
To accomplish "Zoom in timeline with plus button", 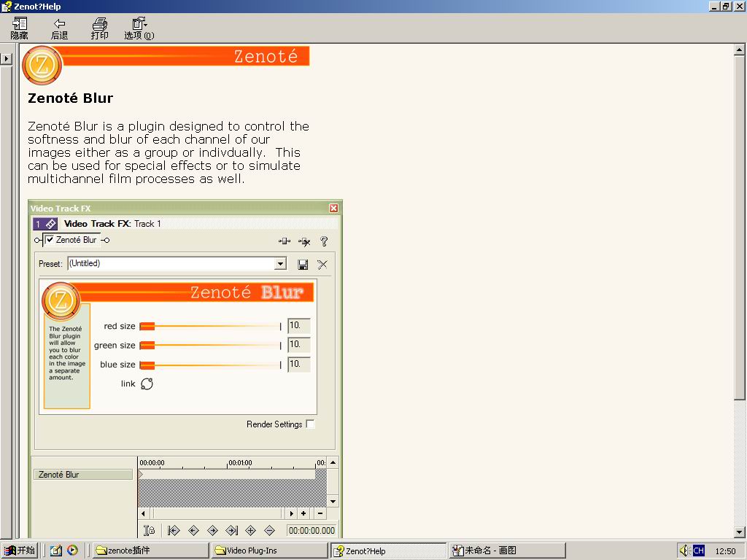I will click(x=303, y=513).
